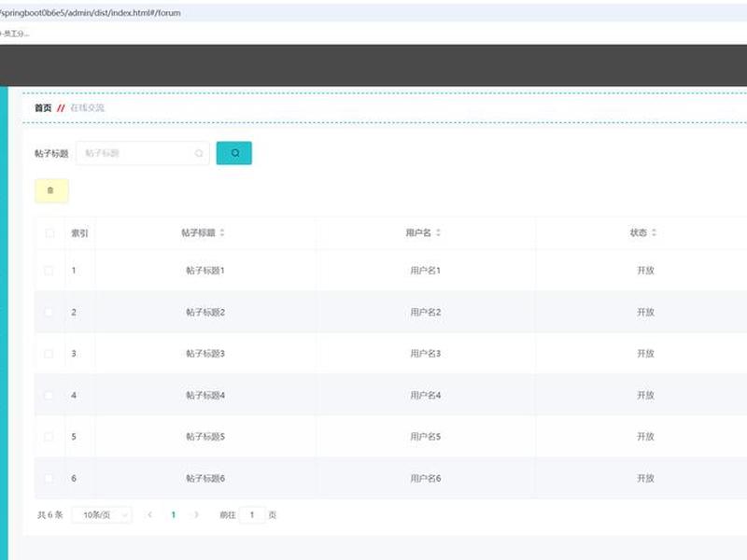The height and width of the screenshot is (560, 747).
Task: Click the 帖子标题3 cell
Action: pyautogui.click(x=205, y=354)
